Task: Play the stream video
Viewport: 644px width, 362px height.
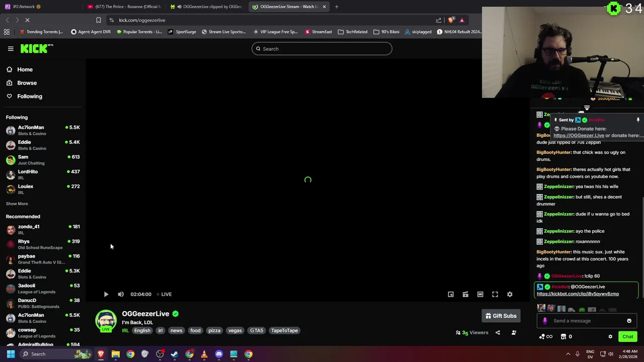Action: click(x=106, y=294)
